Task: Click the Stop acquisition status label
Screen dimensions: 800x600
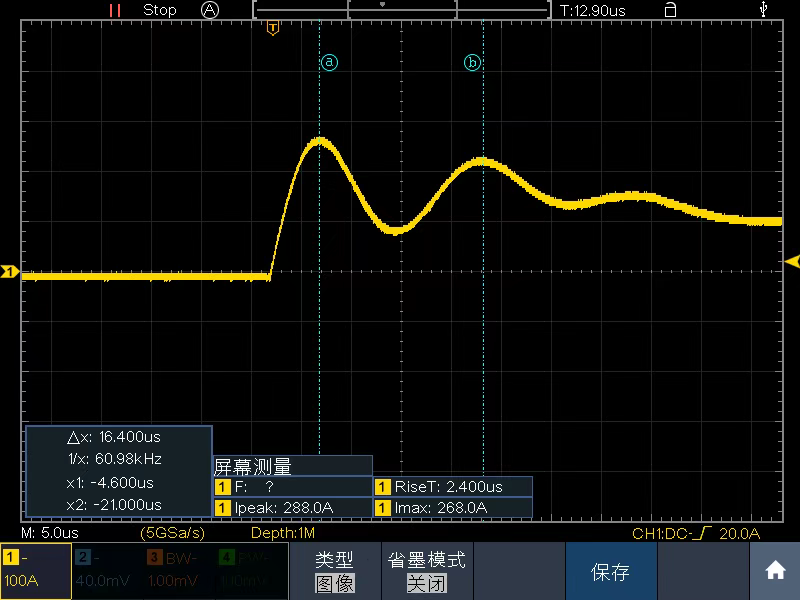Action: coord(160,10)
